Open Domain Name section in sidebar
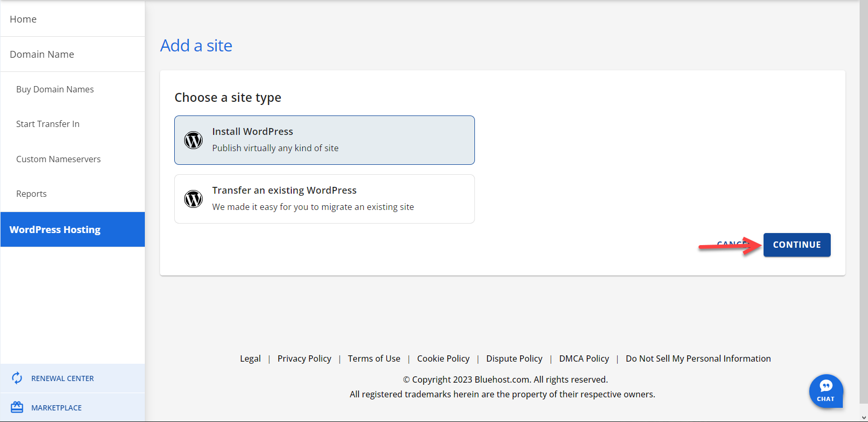This screenshot has width=868, height=422. coord(72,54)
